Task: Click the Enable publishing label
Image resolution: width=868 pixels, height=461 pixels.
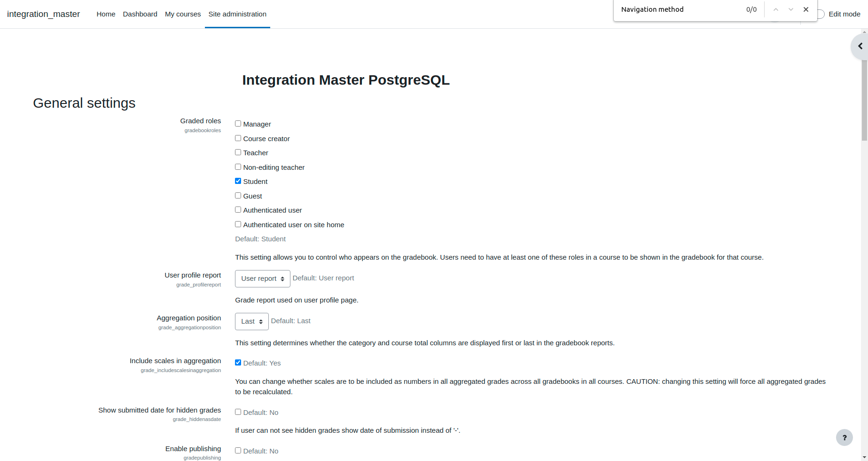Action: pos(193,449)
